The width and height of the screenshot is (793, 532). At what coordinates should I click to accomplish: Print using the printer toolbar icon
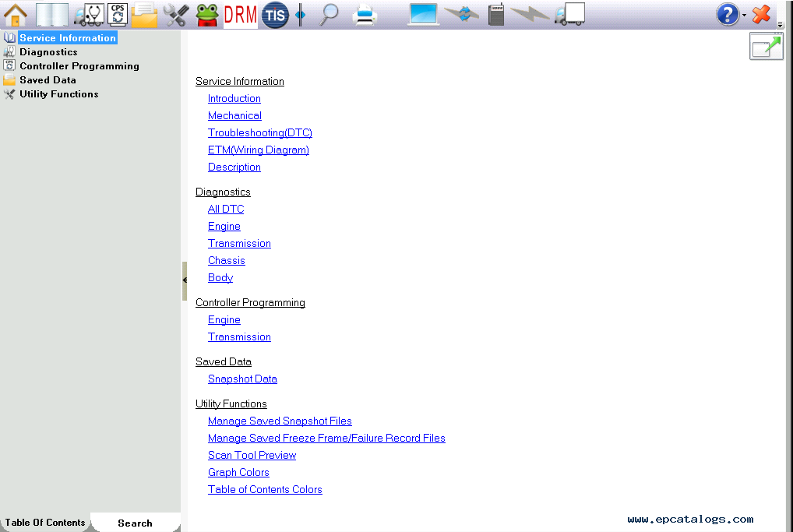pyautogui.click(x=364, y=15)
